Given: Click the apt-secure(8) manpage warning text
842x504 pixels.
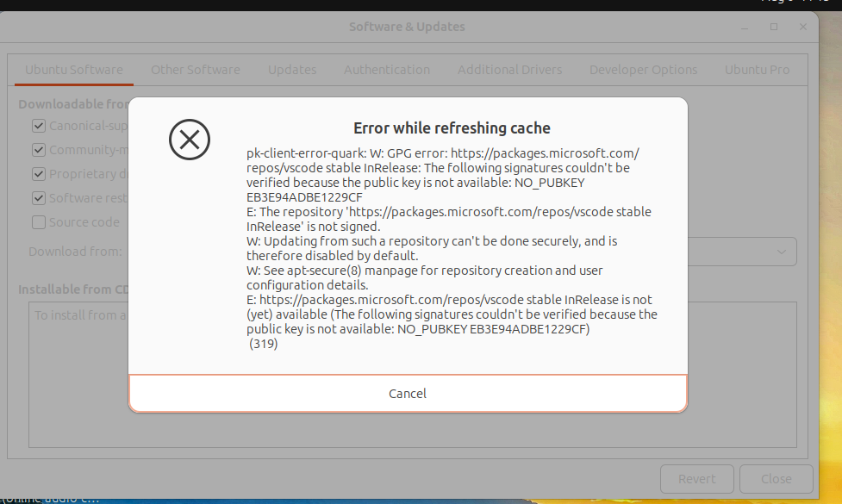Looking at the screenshot, I should pyautogui.click(x=424, y=277).
